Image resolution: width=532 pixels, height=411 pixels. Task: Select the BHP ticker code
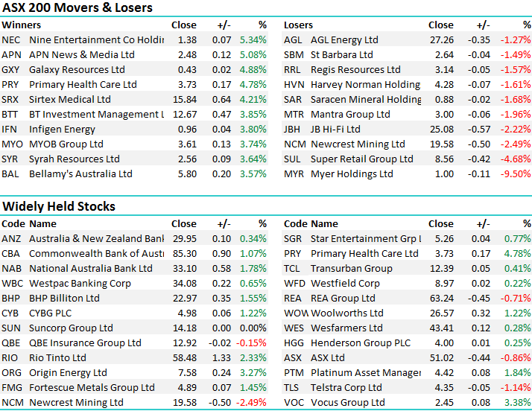(x=12, y=299)
